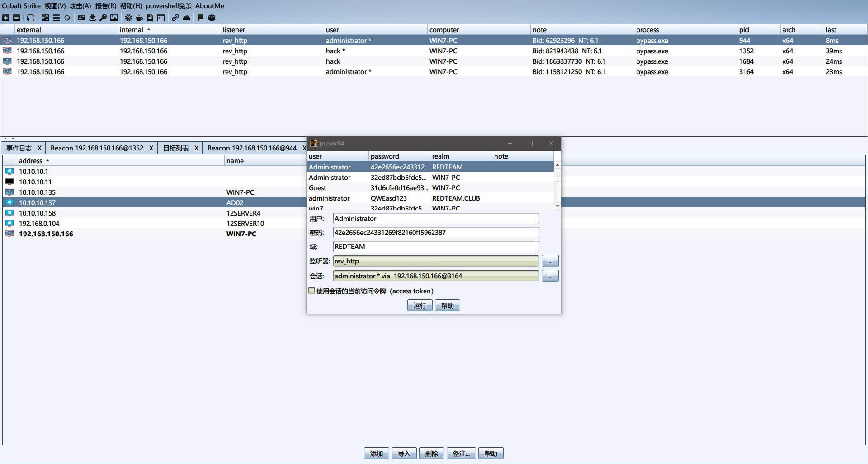Switch to session table view icon

56,18
